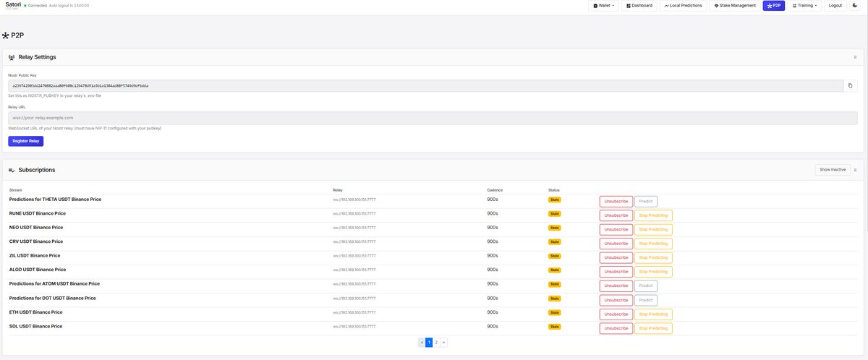Click "Predictions for DOT USDT Binance Price" text
This screenshot has height=360, width=868.
pos(53,298)
